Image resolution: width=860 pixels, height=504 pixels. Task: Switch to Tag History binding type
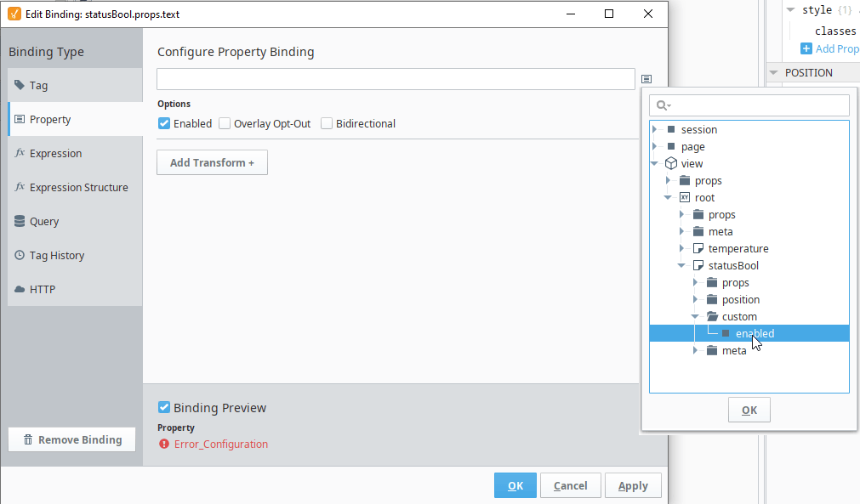point(75,255)
